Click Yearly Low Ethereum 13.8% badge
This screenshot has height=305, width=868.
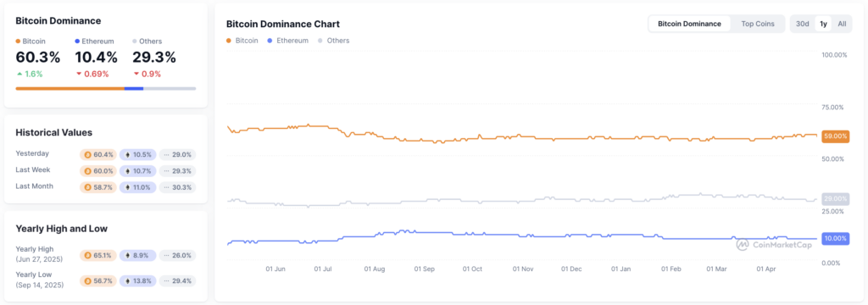pyautogui.click(x=138, y=281)
